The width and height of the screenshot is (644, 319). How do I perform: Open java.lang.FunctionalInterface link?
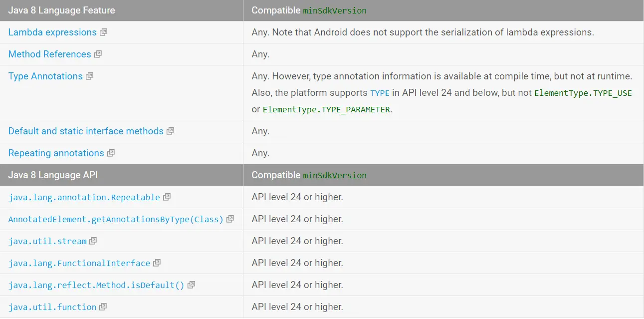click(x=79, y=263)
